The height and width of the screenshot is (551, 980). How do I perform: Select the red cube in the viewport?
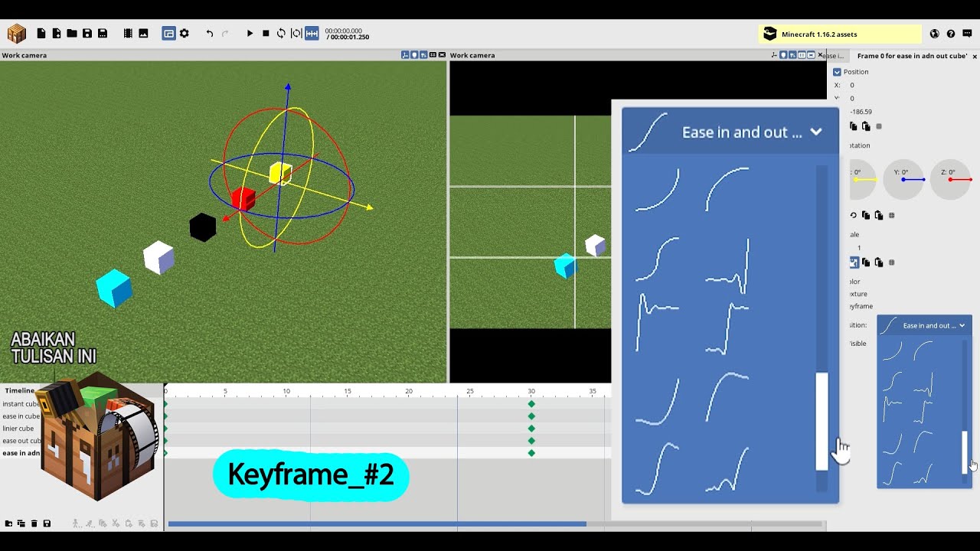pos(243,198)
